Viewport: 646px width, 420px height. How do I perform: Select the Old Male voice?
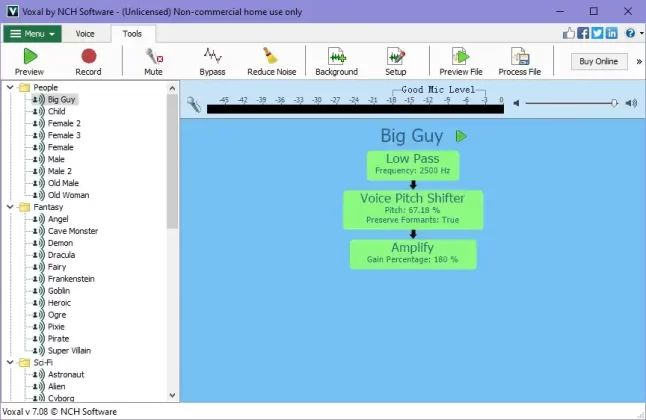[x=63, y=183]
